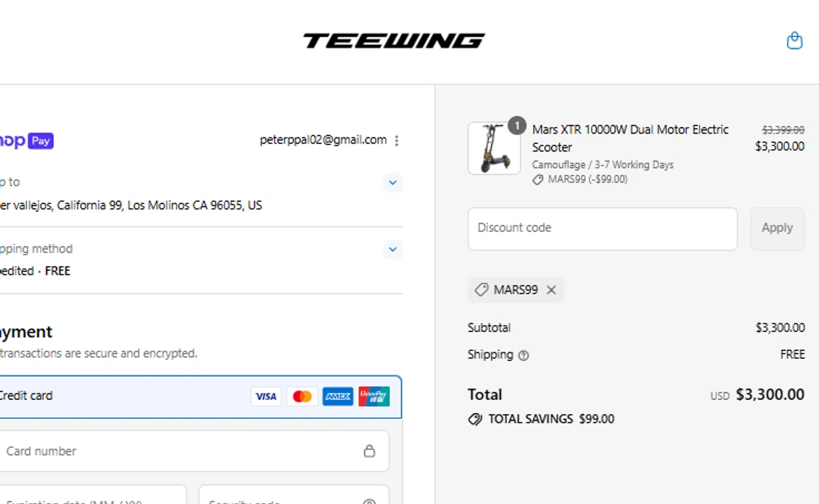Click the Visa card icon
The height and width of the screenshot is (504, 819).
coord(266,396)
